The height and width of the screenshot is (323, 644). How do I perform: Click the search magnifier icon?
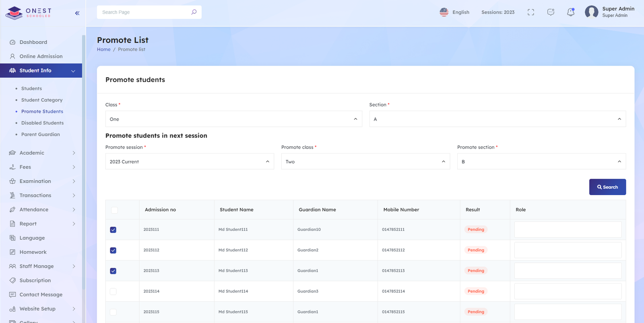[194, 12]
